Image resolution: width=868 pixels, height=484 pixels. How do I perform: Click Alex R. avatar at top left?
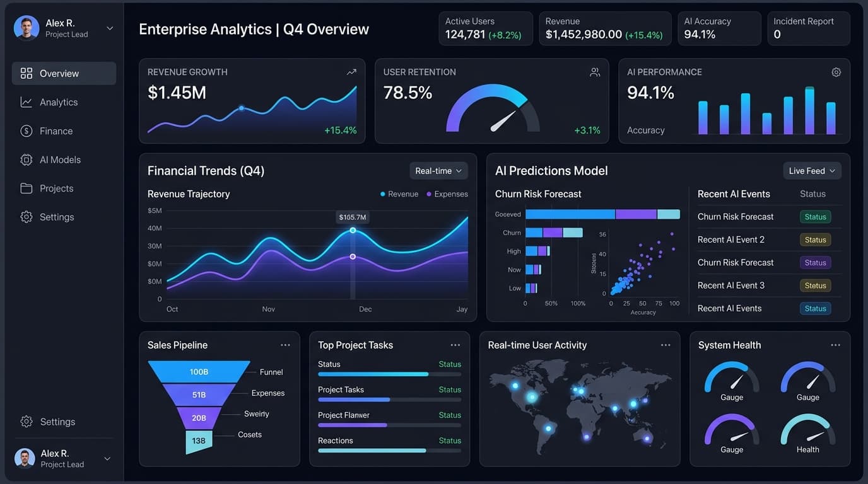pyautogui.click(x=26, y=28)
